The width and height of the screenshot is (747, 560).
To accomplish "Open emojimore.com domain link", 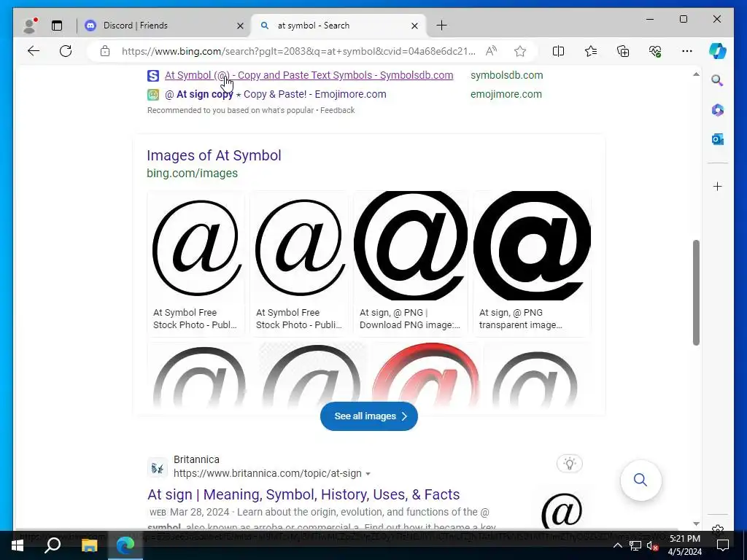I will tap(506, 94).
